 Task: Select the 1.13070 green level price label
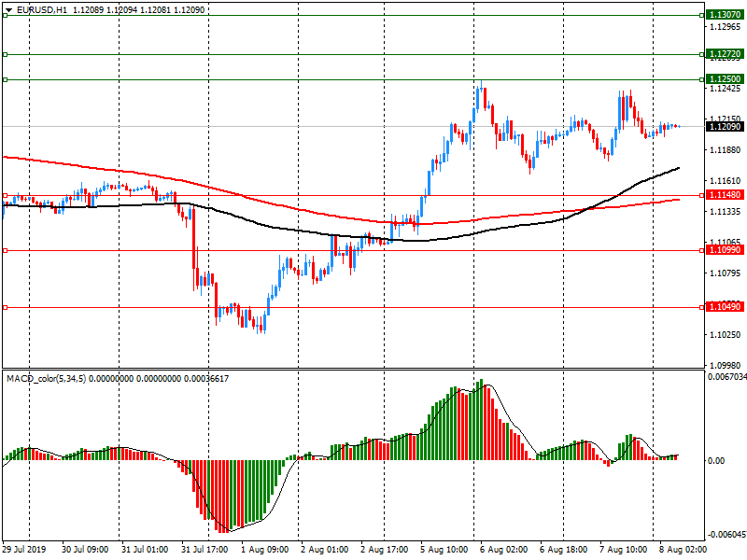tap(726, 15)
